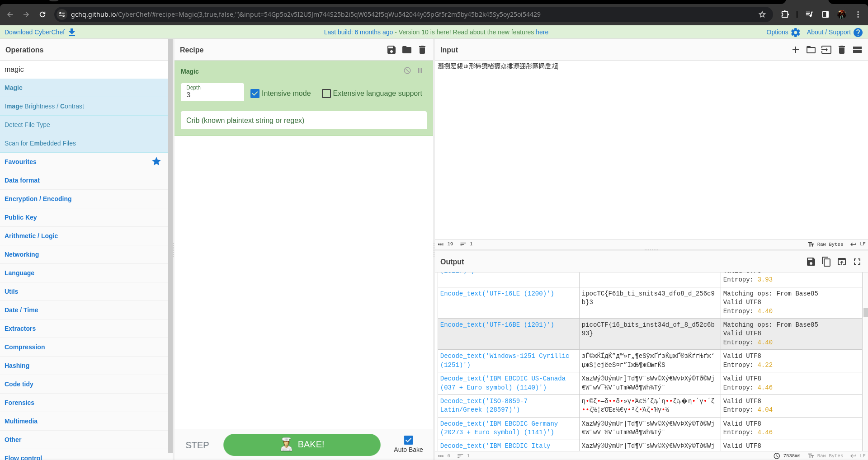This screenshot has width=868, height=460.
Task: Toggle the Auto Bake checkbox
Action: (408, 440)
